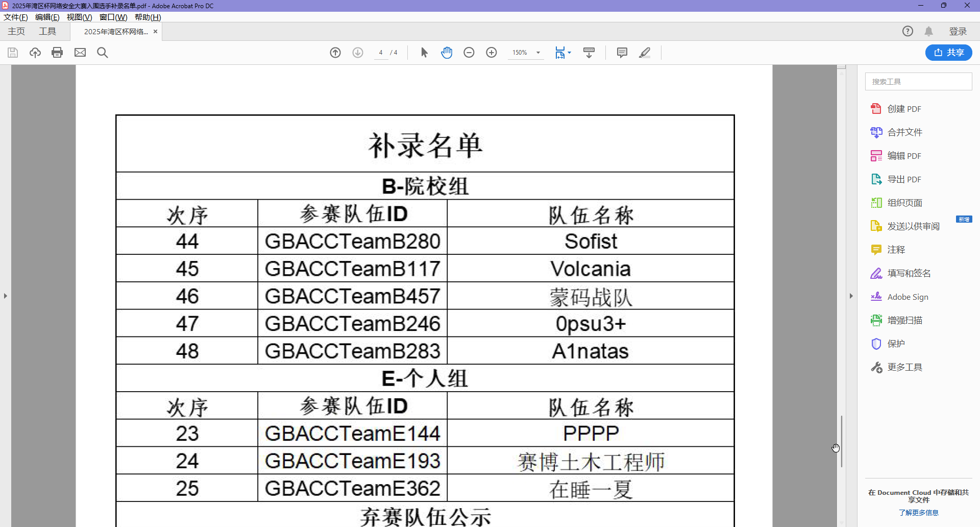Activate the Highlight text pen tool
Image resolution: width=980 pixels, height=527 pixels.
point(645,53)
